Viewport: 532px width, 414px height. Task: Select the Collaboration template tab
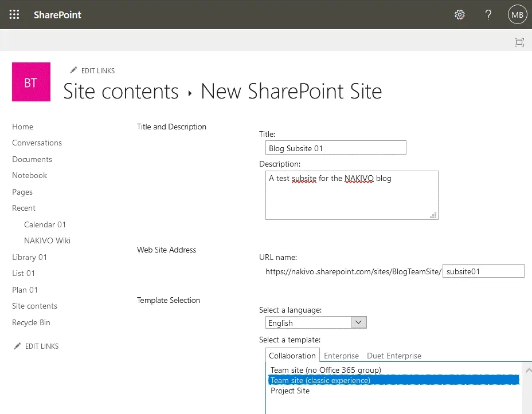coord(292,355)
